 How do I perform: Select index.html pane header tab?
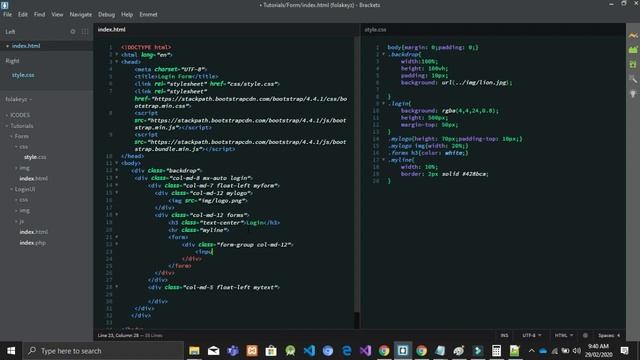(111, 29)
